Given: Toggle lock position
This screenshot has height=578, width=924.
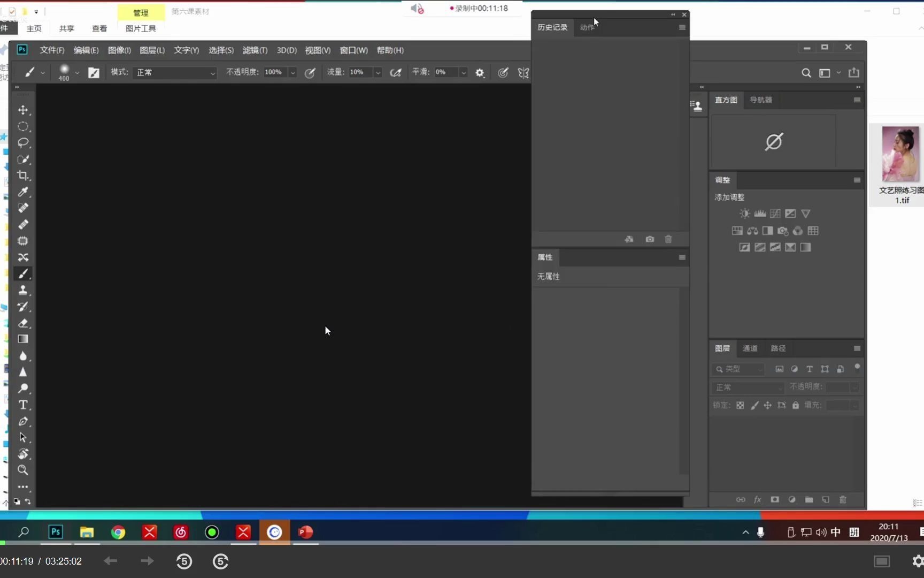Looking at the screenshot, I should [768, 405].
